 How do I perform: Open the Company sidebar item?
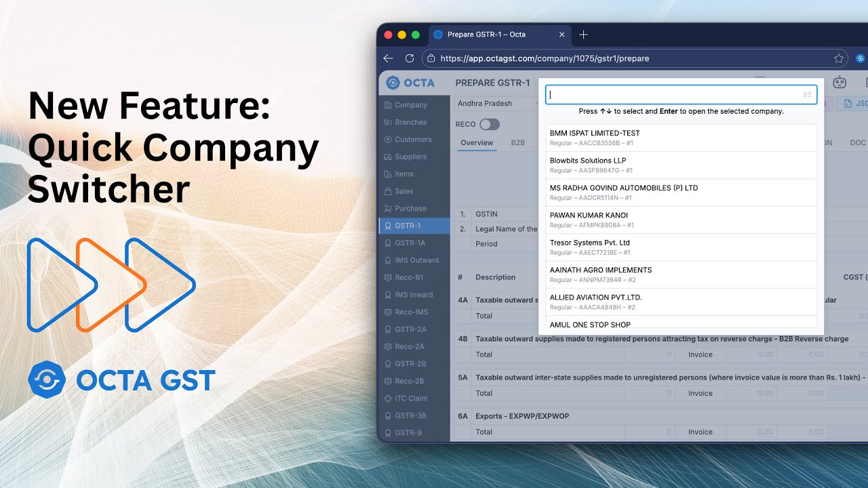tap(414, 105)
